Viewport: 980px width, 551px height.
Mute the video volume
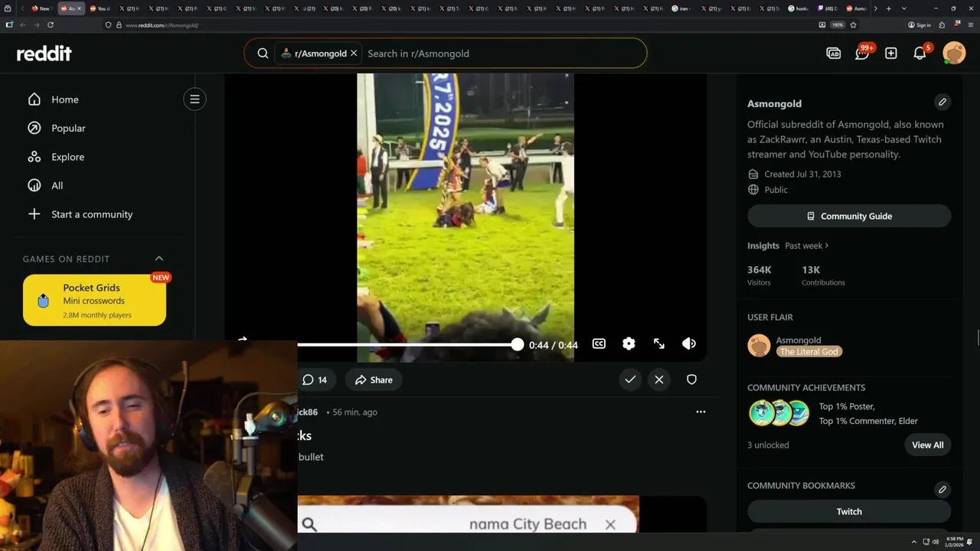point(689,344)
